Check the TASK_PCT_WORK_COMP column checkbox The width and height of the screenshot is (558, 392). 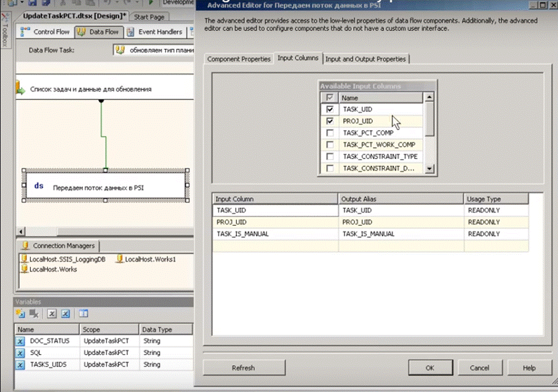(x=330, y=145)
